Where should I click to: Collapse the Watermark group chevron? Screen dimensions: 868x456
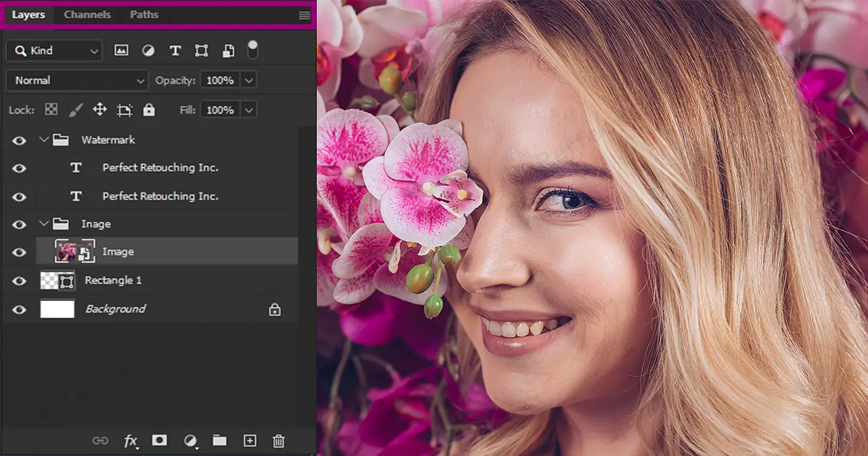[x=44, y=140]
